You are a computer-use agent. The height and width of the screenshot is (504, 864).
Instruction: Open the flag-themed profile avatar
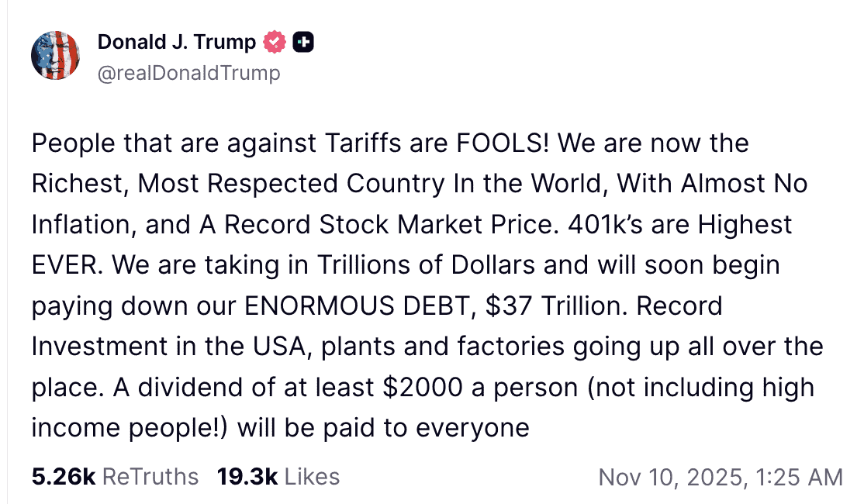click(56, 56)
